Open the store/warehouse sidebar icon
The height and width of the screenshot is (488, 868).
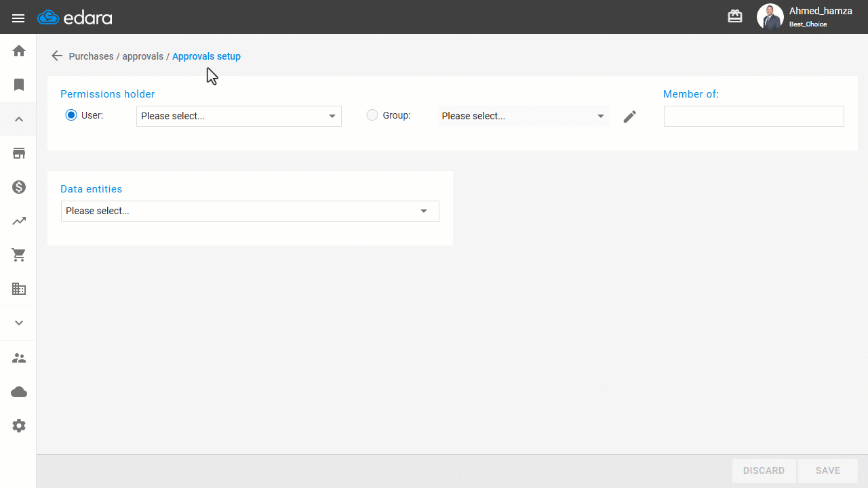pyautogui.click(x=19, y=153)
